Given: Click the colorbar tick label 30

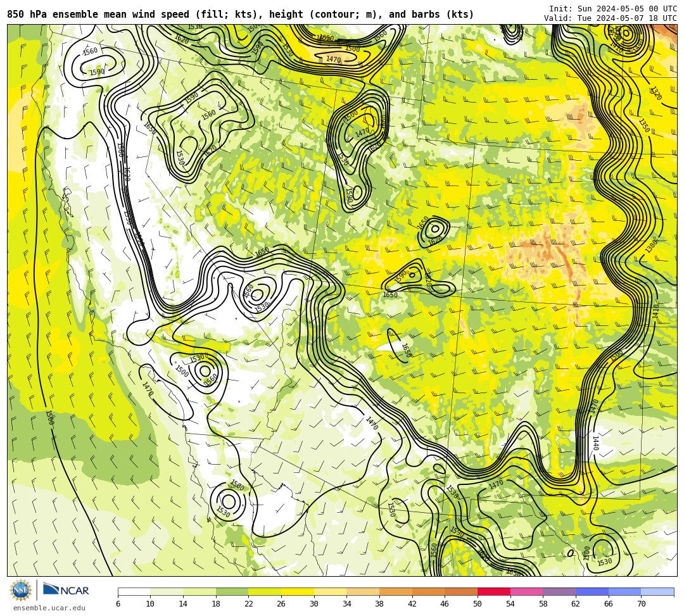Looking at the screenshot, I should [x=314, y=604].
